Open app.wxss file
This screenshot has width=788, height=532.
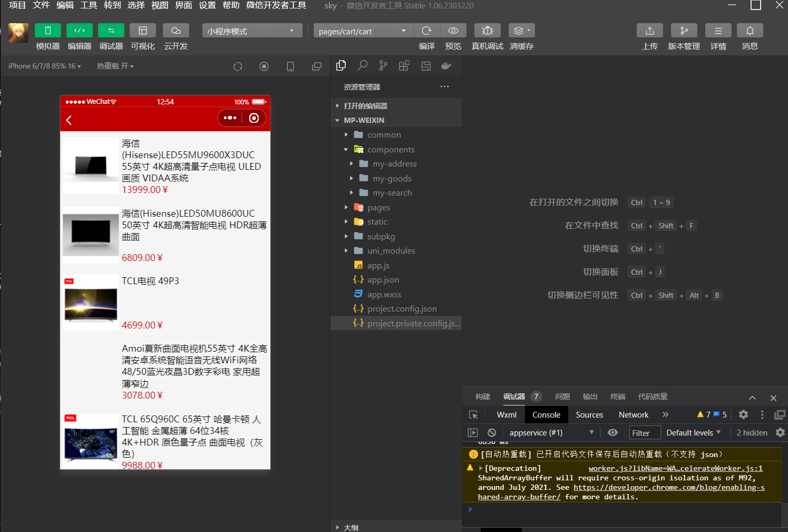pos(396,295)
